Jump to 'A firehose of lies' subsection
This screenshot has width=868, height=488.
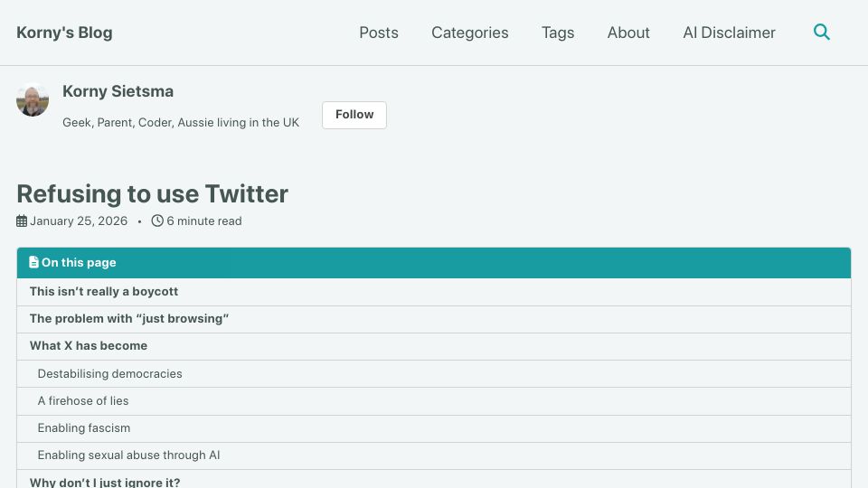434,400
